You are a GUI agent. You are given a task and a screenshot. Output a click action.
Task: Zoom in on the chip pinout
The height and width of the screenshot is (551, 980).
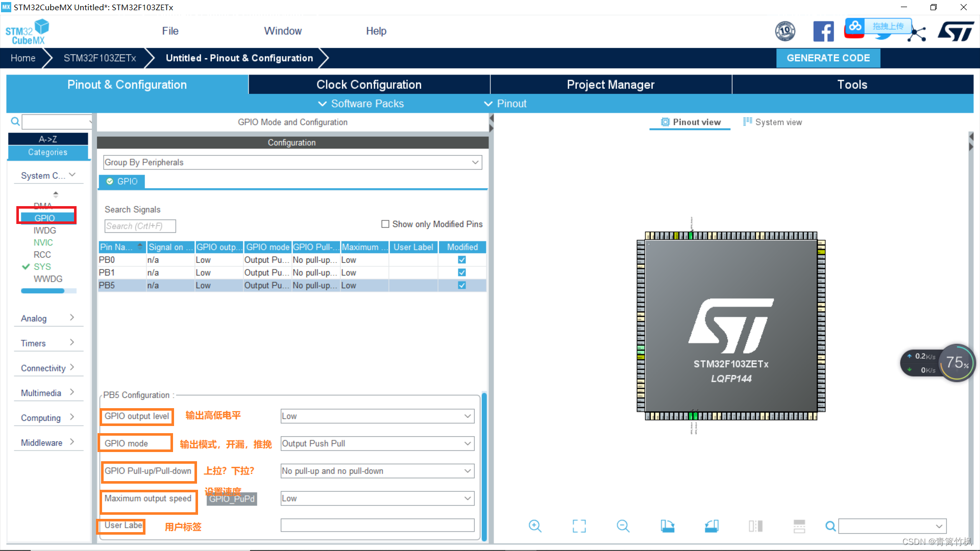click(x=535, y=526)
